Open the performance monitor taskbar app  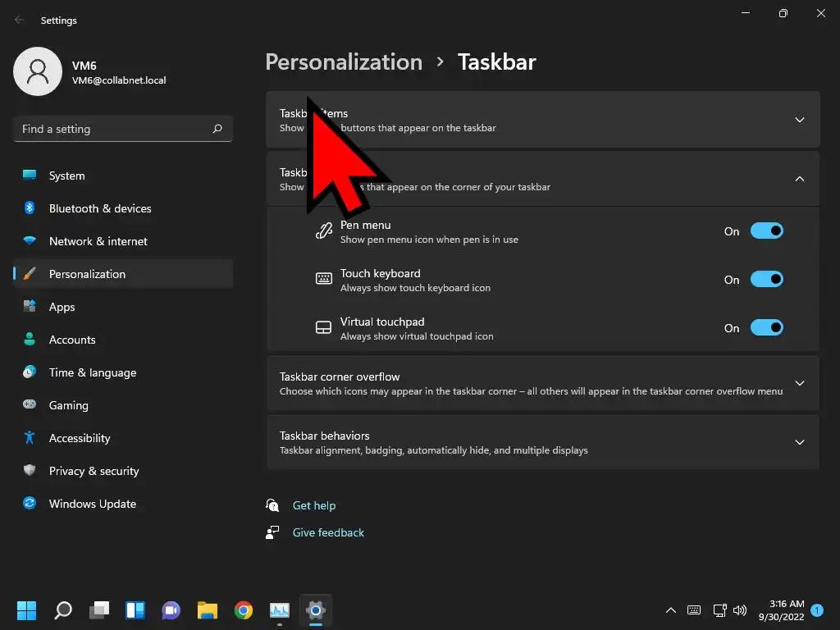280,610
